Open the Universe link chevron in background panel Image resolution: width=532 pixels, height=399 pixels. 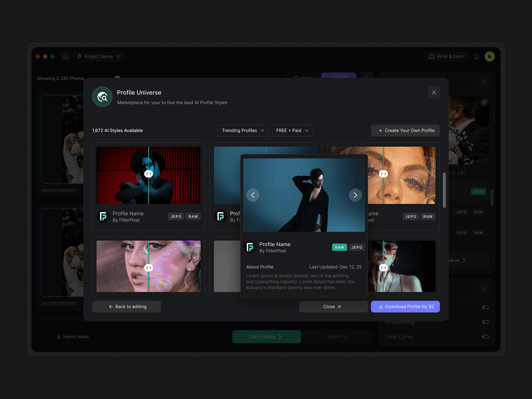coord(464,260)
